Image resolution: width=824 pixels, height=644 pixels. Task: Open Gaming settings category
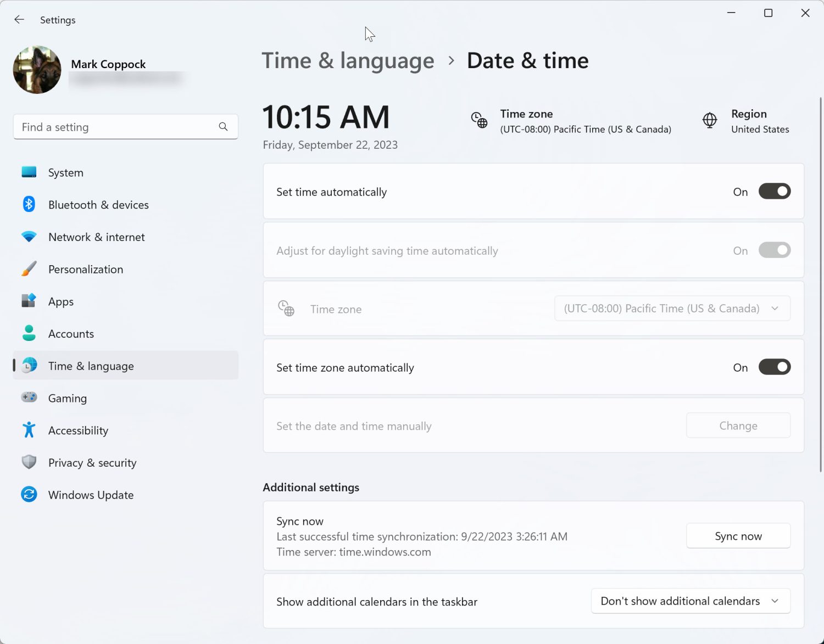126,398
